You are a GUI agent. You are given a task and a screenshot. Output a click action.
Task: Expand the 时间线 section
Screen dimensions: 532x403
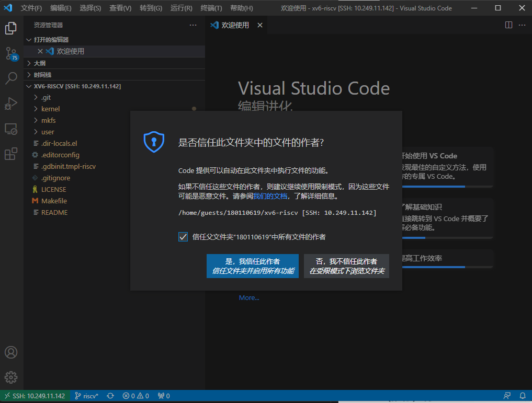(x=42, y=75)
